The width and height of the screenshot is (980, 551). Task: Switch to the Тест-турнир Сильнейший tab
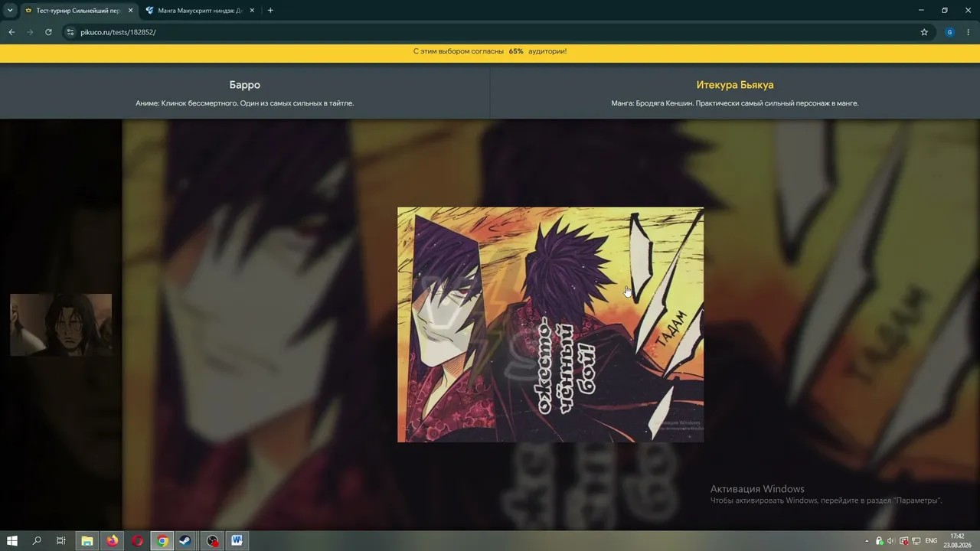(x=78, y=11)
